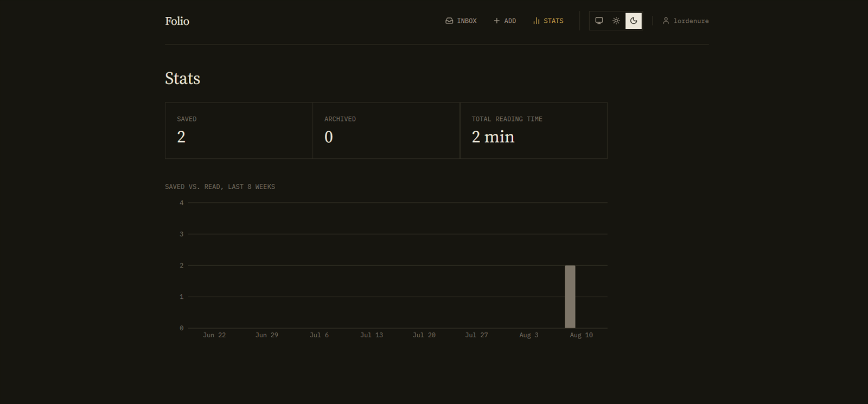Click the "Saved vs. Read, last 8 weeks" heading
This screenshot has width=868, height=404.
(220, 187)
